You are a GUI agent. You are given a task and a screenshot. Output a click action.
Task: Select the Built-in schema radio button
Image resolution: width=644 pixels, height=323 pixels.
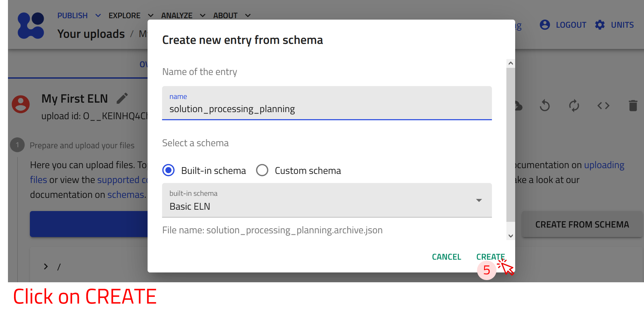[169, 170]
